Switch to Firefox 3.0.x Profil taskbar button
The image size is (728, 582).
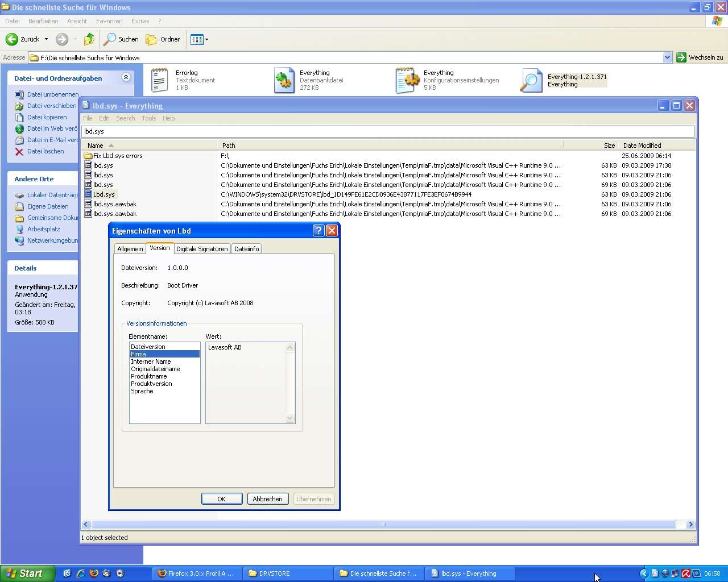[197, 573]
